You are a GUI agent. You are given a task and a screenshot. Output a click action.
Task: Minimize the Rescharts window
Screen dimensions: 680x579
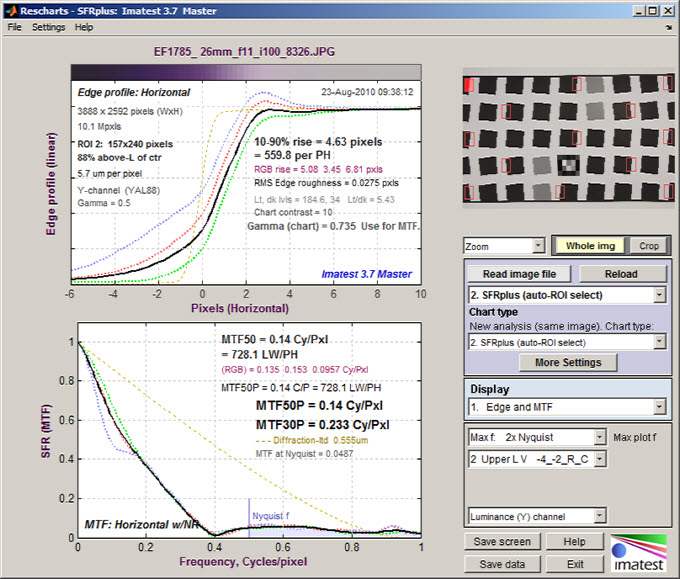tap(638, 11)
